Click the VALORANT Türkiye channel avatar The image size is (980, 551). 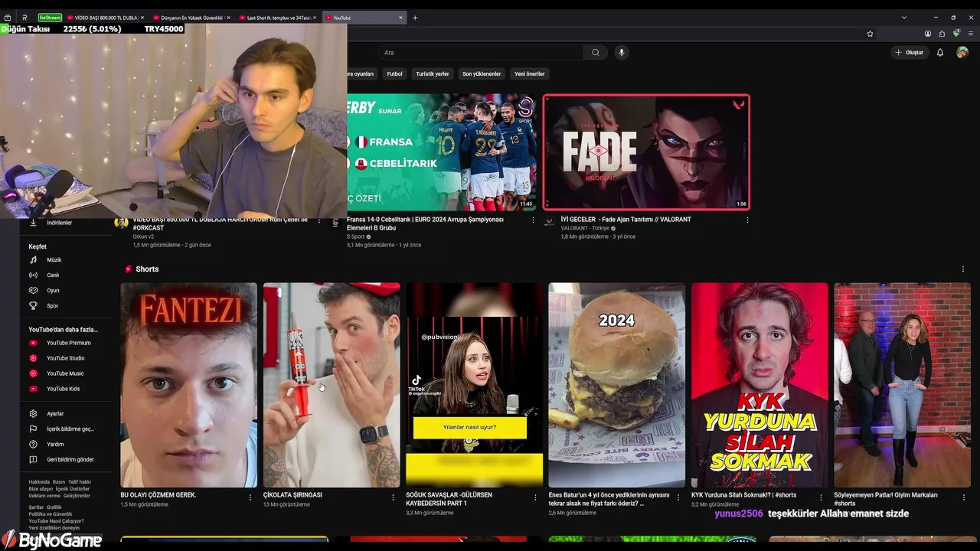pyautogui.click(x=549, y=223)
